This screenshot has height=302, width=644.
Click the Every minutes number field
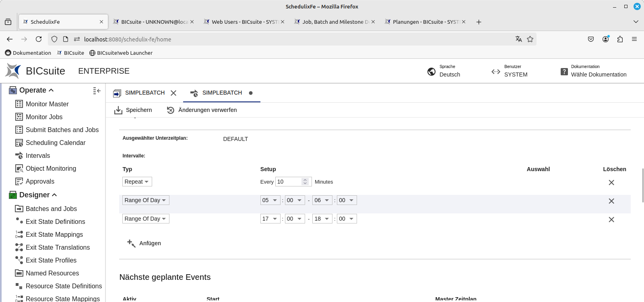point(288,182)
